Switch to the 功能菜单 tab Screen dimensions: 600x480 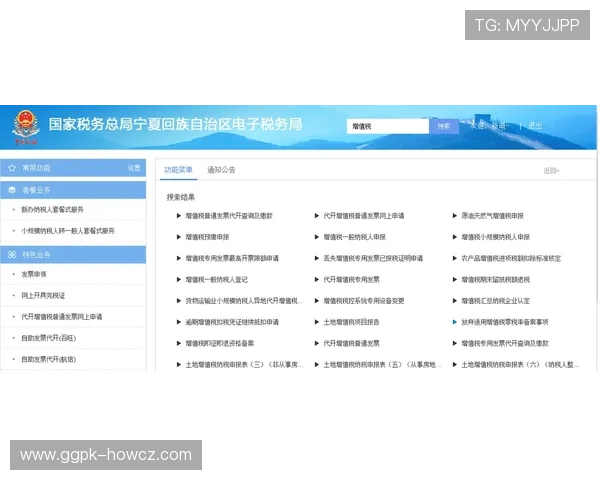(x=178, y=170)
